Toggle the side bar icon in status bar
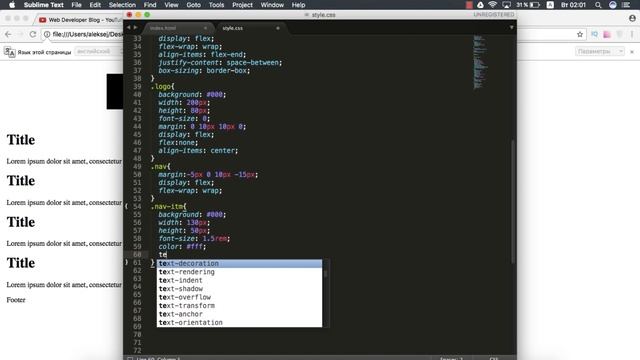The height and width of the screenshot is (360, 640). 130,358
